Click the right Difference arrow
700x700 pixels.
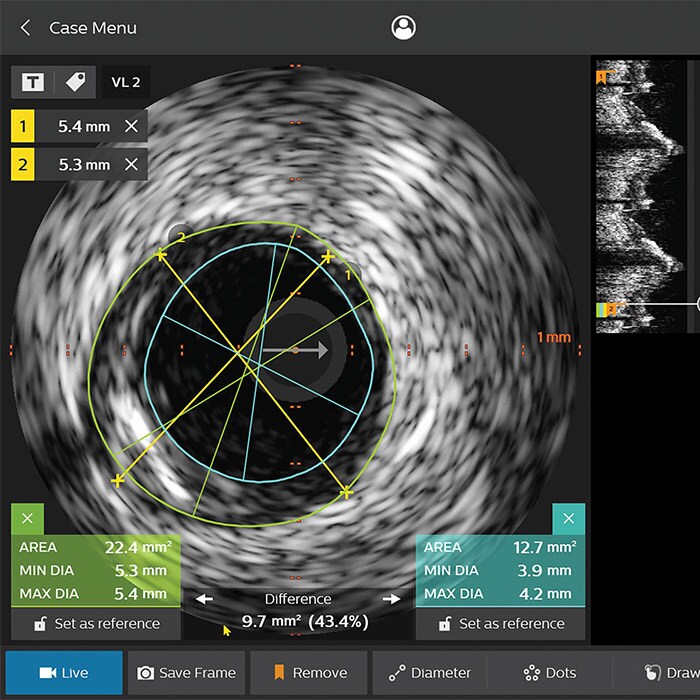pos(392,599)
